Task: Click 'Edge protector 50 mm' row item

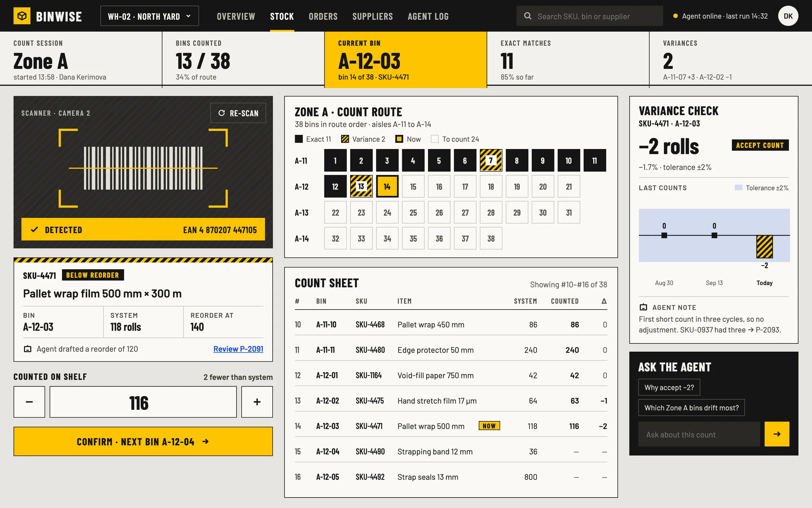Action: coord(435,350)
